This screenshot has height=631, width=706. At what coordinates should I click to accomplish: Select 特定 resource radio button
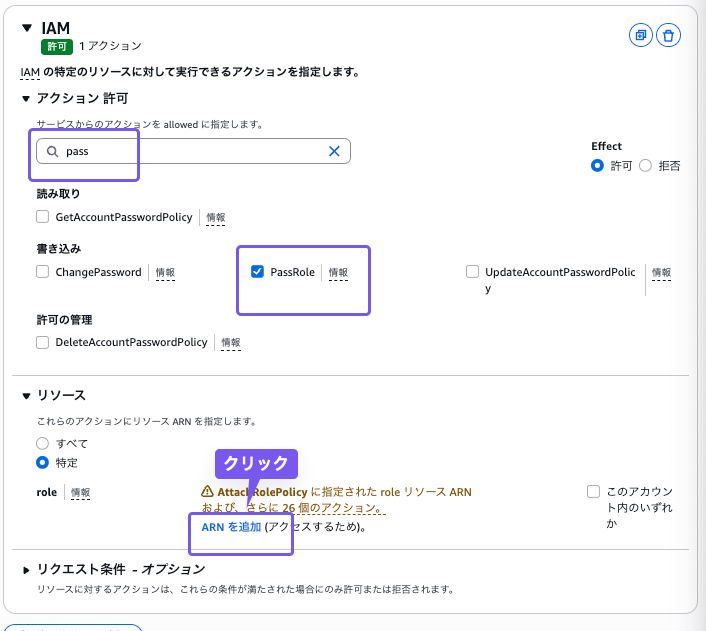[x=42, y=463]
